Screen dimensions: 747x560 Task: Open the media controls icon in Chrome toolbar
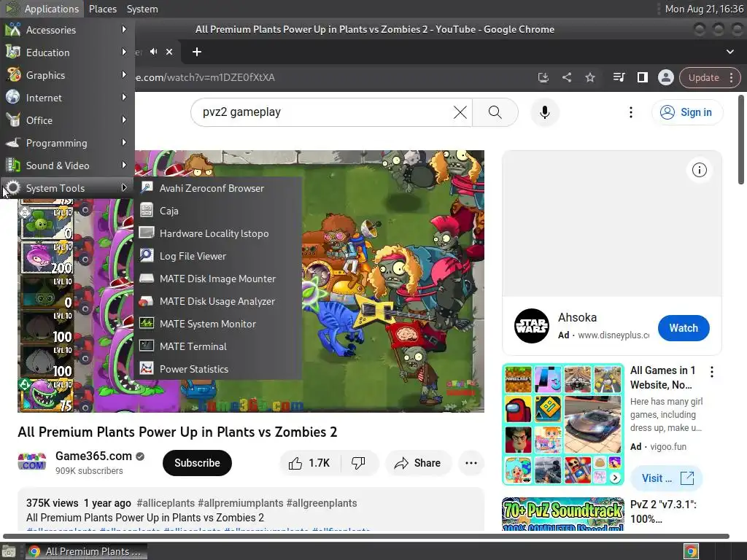click(619, 77)
